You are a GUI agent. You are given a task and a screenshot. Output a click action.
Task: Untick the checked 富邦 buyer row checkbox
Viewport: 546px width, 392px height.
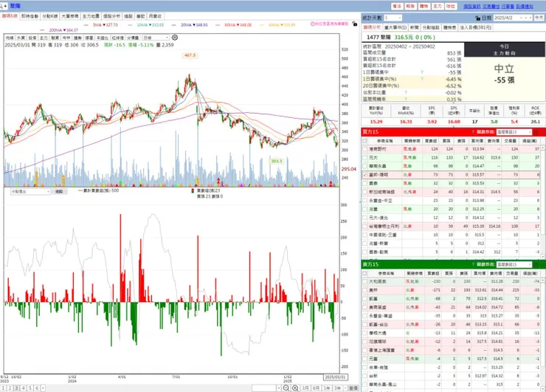click(x=364, y=174)
